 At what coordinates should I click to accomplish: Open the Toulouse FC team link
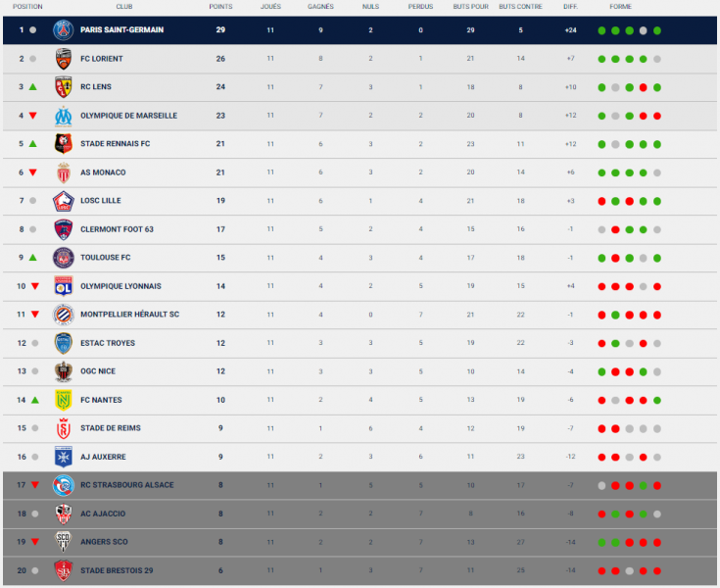(x=106, y=258)
